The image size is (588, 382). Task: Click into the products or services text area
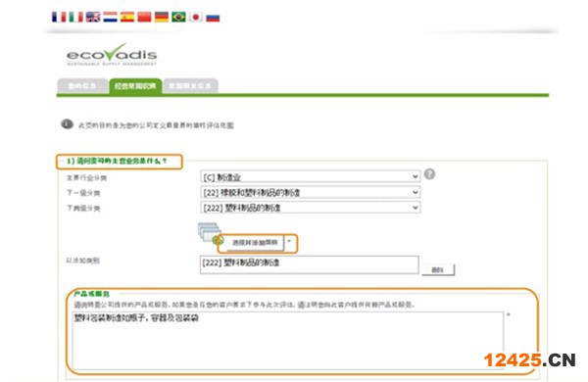click(x=287, y=340)
